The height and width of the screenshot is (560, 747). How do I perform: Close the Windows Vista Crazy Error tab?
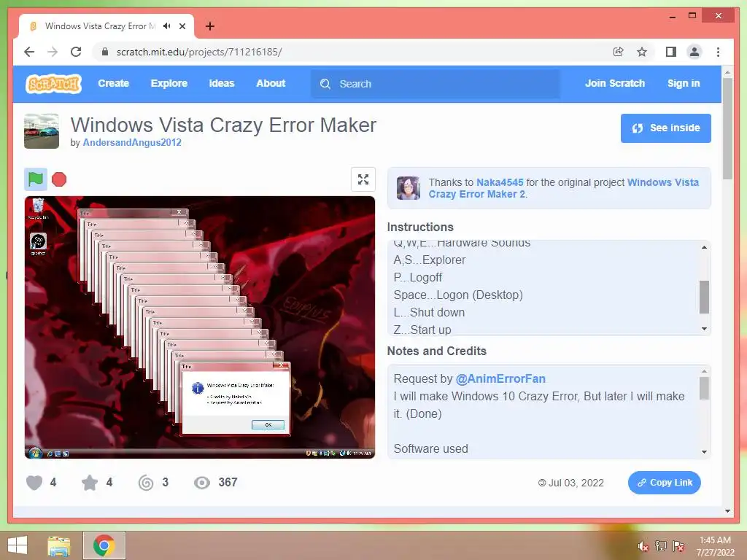(182, 26)
